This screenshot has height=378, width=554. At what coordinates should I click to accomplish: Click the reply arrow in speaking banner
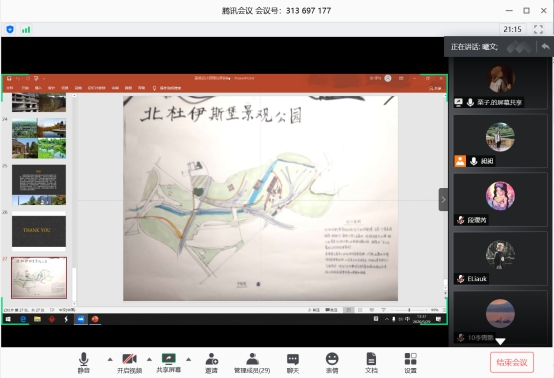[x=545, y=46]
